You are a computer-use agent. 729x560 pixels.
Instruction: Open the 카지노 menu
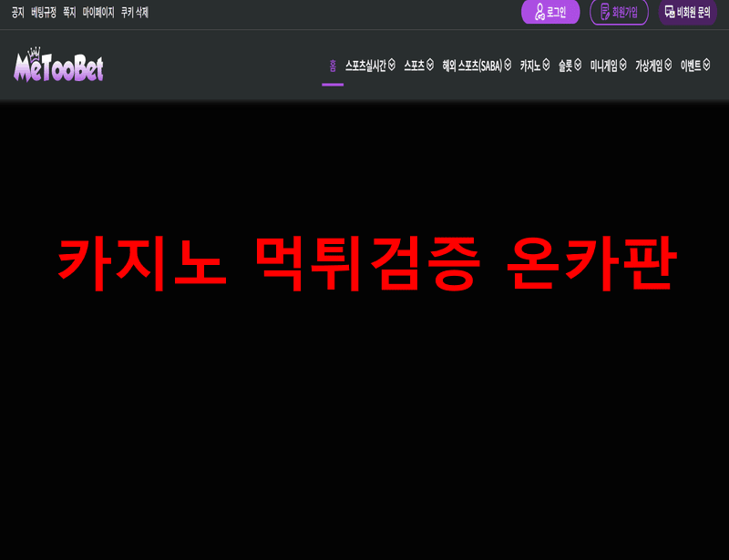click(x=530, y=66)
